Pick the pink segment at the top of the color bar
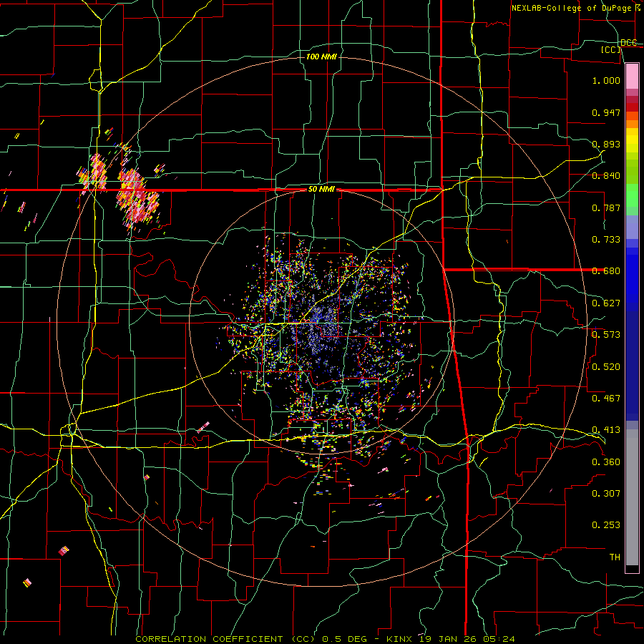The image size is (644, 644). (632, 76)
